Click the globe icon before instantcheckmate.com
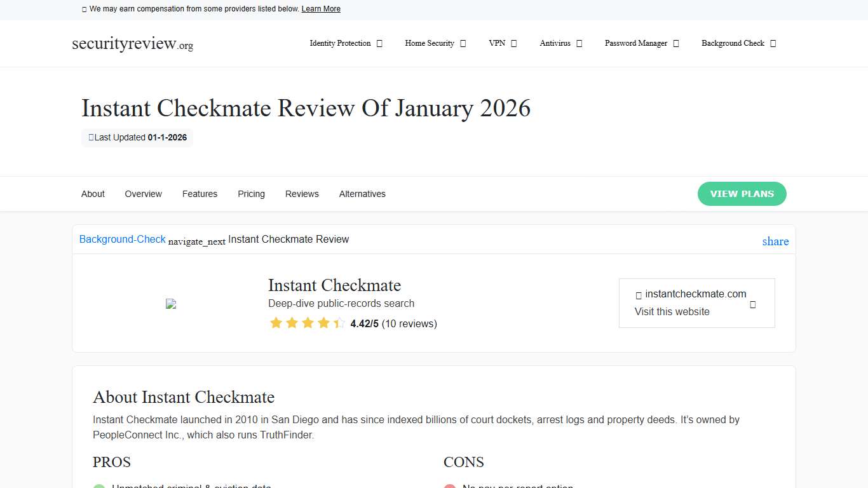This screenshot has height=488, width=868. [x=639, y=295]
